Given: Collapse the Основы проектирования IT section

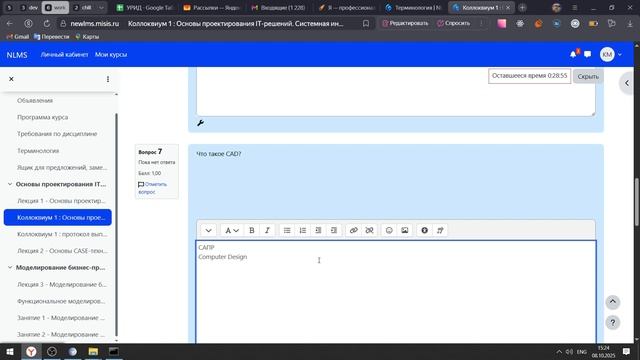Looking at the screenshot, I should click(10, 184).
